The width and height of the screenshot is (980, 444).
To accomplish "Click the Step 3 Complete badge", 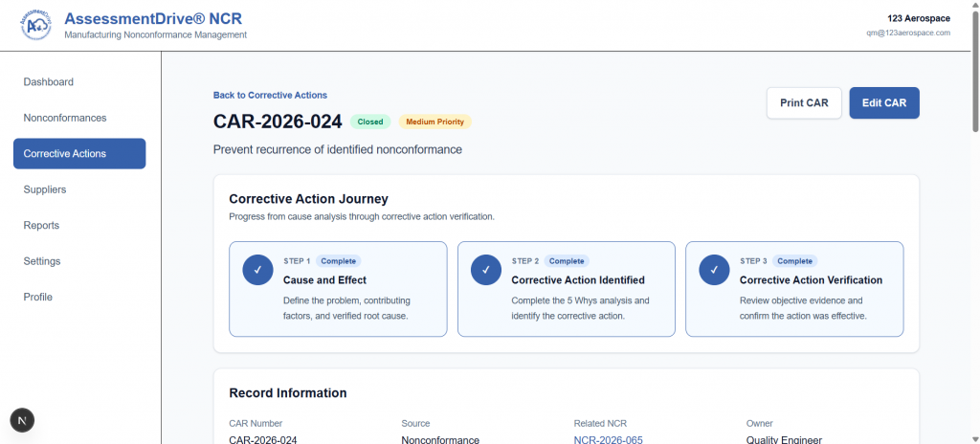I will 795,261.
